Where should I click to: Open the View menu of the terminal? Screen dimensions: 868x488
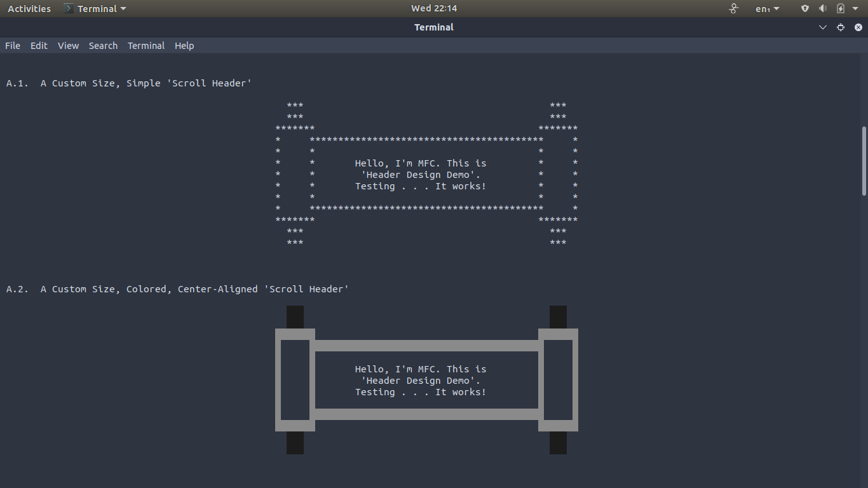[x=68, y=45]
